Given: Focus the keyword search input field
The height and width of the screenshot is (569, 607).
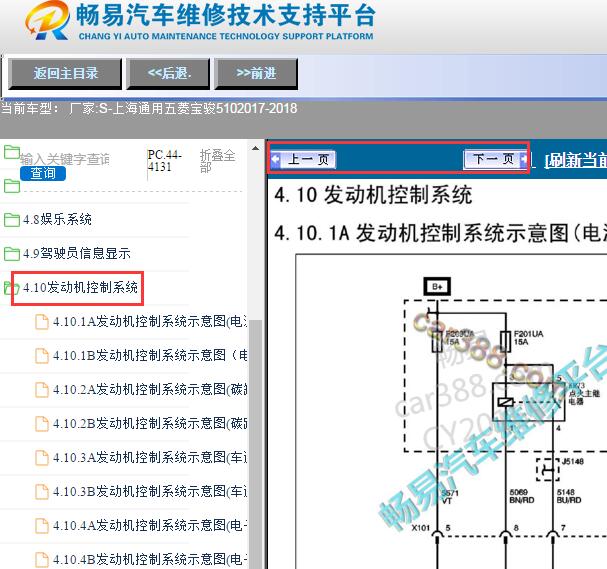Looking at the screenshot, I should click(x=65, y=159).
